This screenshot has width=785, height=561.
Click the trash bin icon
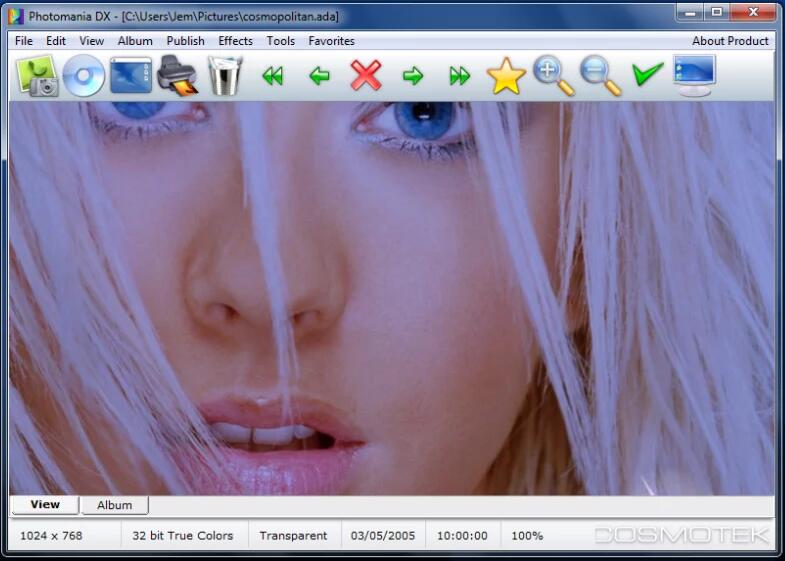coord(225,76)
